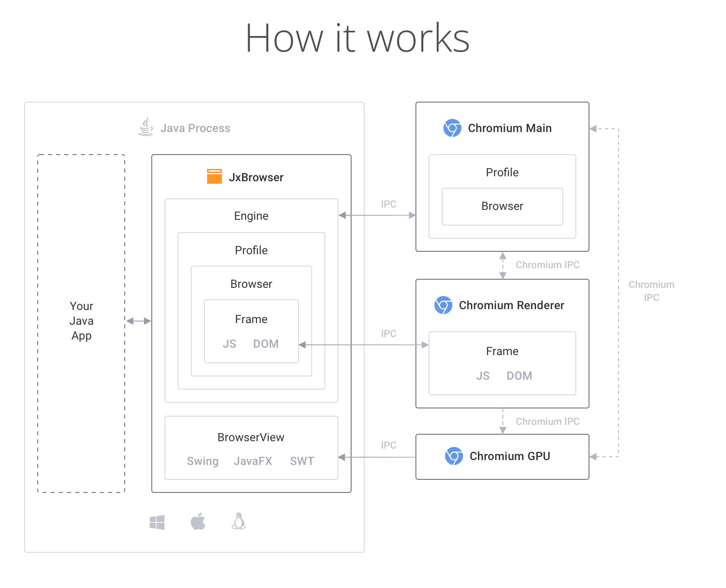726x588 pixels.
Task: Select the "Chromium GPU" heading
Action: click(510, 456)
